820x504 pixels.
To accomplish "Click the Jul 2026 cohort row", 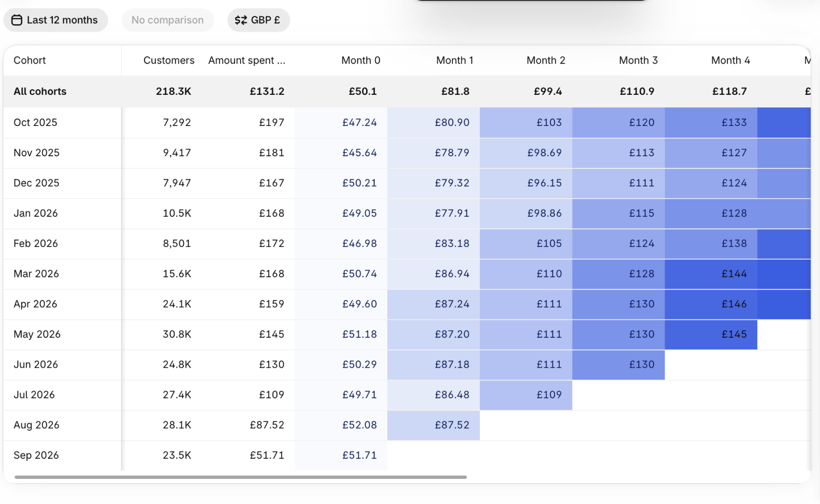I will [407, 395].
